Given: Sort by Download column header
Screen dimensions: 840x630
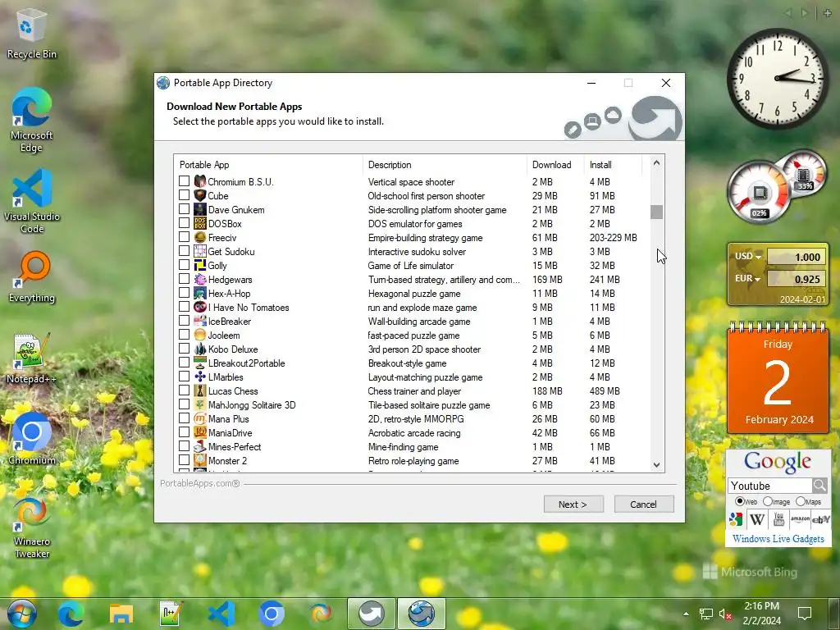Looking at the screenshot, I should pyautogui.click(x=555, y=165).
